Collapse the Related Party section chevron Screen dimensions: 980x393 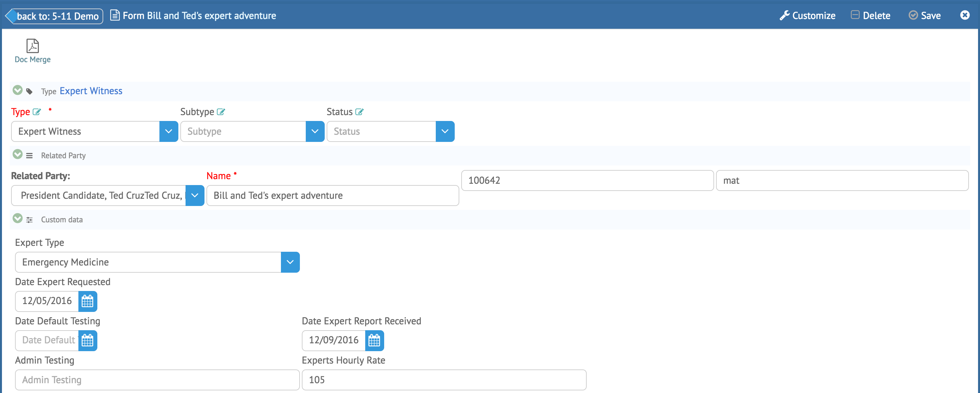[18, 154]
